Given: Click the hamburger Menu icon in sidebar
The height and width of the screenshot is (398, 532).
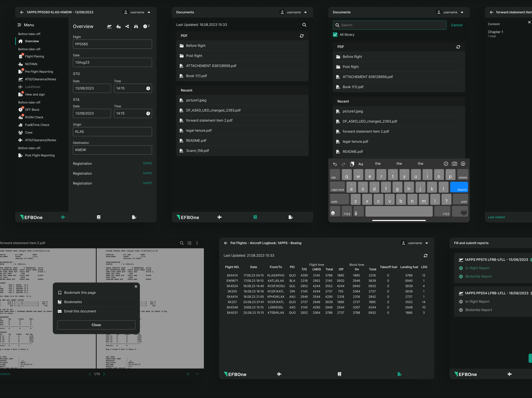Looking at the screenshot, I should pos(19,25).
